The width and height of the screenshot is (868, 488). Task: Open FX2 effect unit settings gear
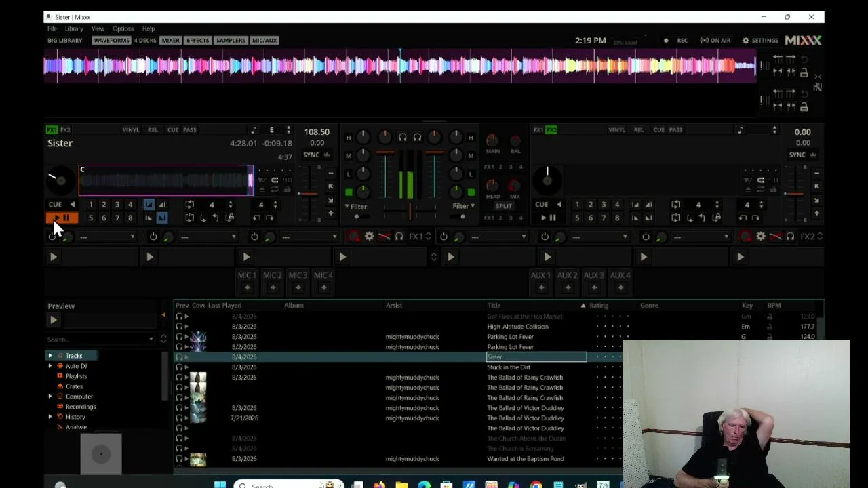tap(760, 236)
